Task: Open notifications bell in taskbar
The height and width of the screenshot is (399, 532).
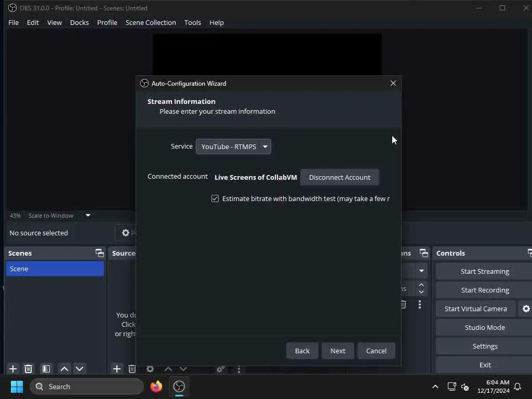Action: coord(517,387)
